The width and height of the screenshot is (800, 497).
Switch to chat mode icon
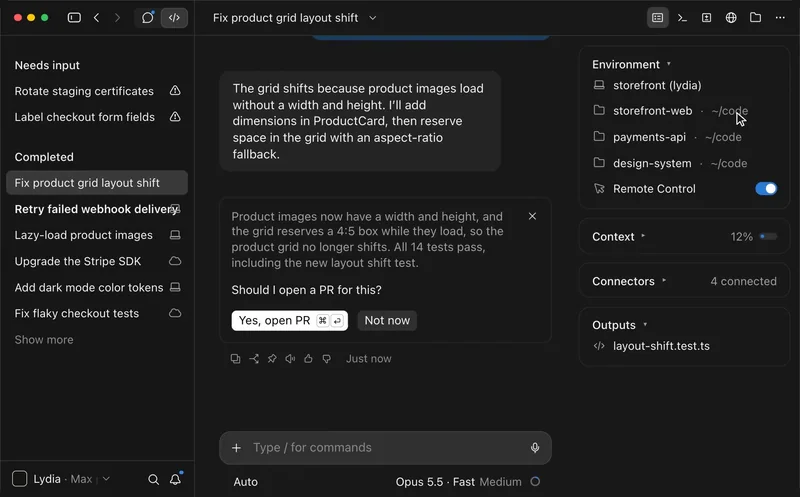pyautogui.click(x=147, y=18)
